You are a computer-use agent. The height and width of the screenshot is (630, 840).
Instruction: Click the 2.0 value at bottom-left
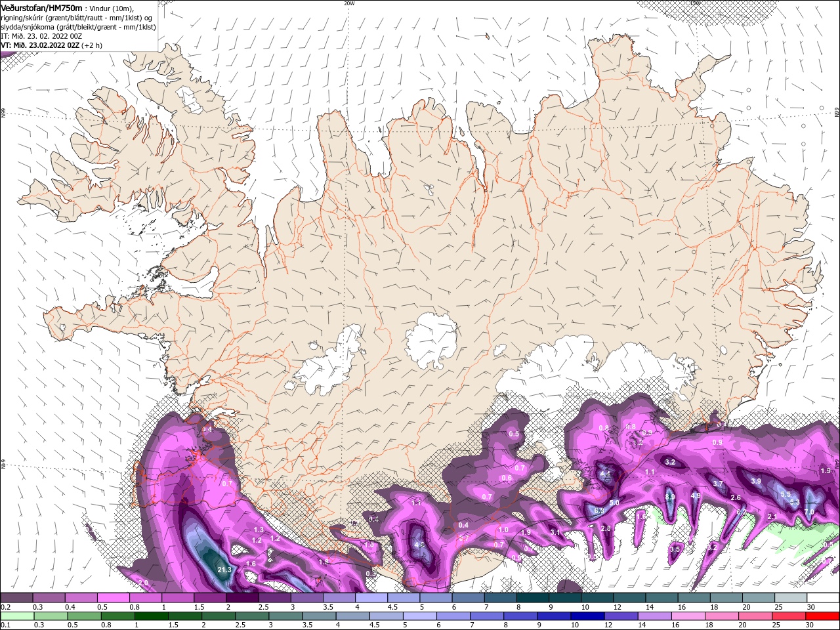pos(143,583)
